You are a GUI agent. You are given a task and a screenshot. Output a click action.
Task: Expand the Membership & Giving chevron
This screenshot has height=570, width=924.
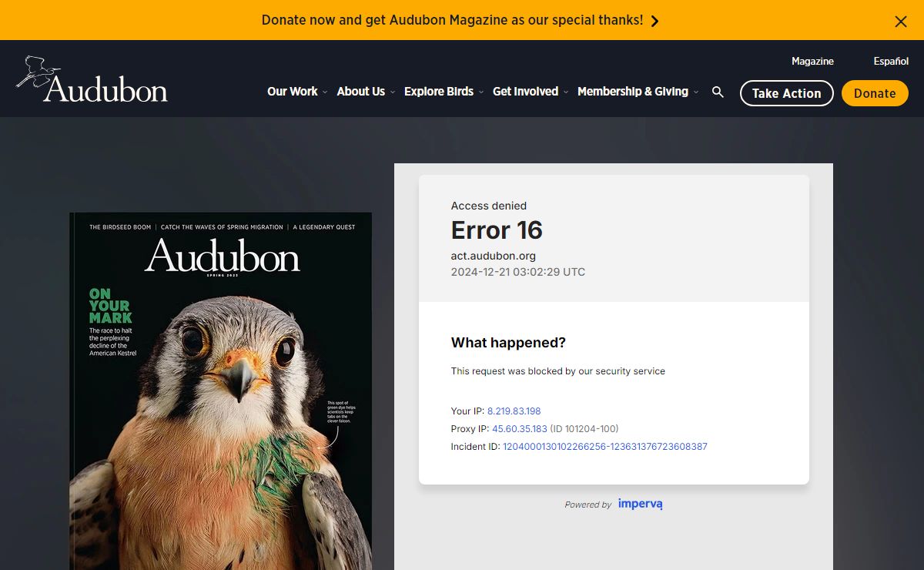tap(696, 92)
